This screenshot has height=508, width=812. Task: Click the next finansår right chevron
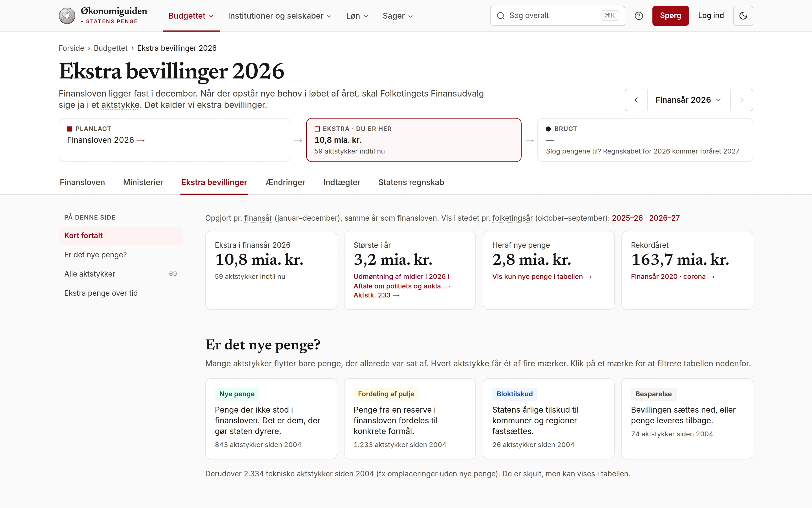point(742,100)
